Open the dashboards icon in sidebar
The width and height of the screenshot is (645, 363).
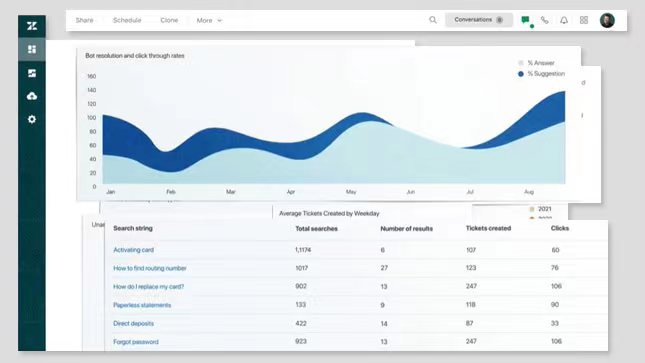(x=32, y=49)
